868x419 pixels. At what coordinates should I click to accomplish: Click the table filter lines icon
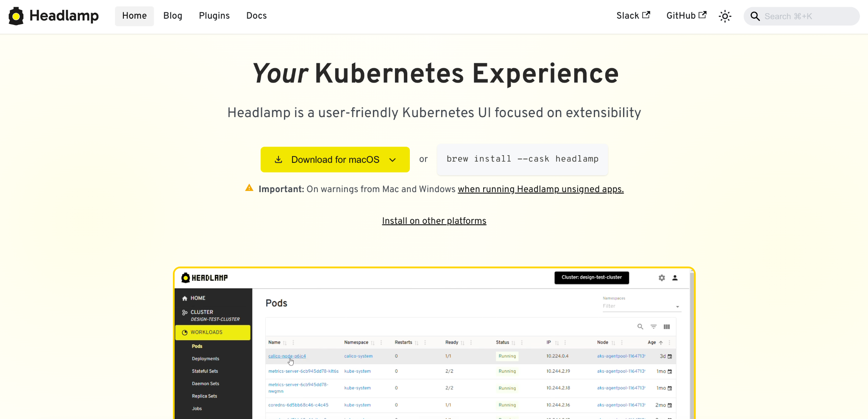coord(654,327)
